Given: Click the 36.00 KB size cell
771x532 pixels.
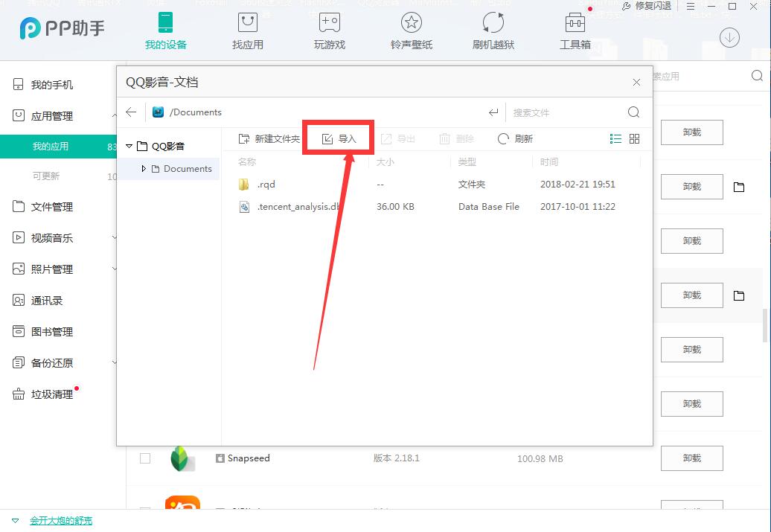Looking at the screenshot, I should (x=395, y=207).
